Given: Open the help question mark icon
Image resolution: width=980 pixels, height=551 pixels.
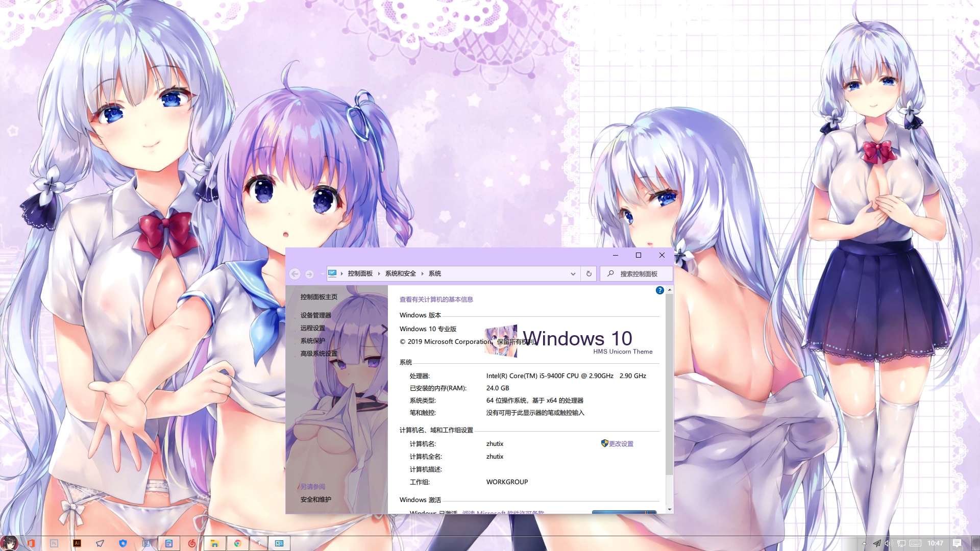Looking at the screenshot, I should point(659,290).
